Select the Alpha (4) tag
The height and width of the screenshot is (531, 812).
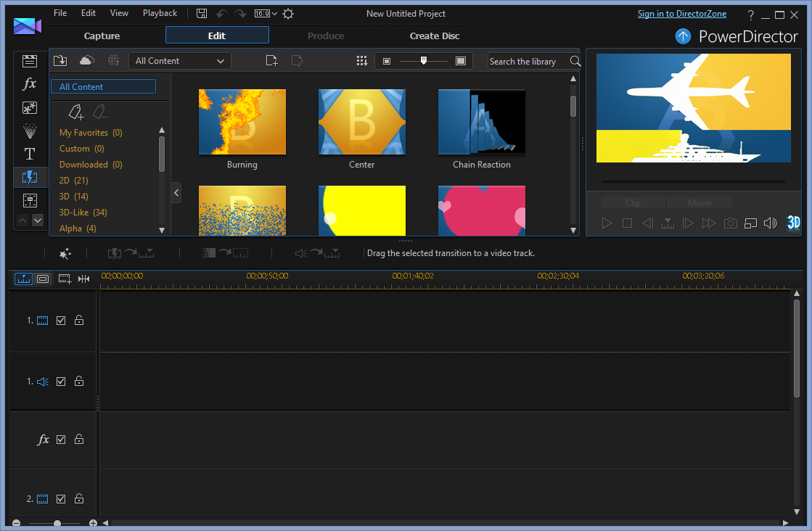[78, 229]
